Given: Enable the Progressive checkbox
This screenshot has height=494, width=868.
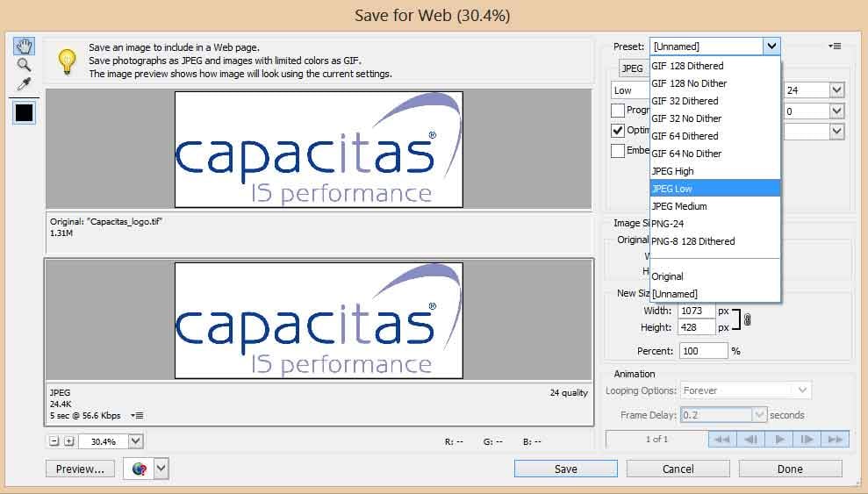Looking at the screenshot, I should (x=618, y=110).
